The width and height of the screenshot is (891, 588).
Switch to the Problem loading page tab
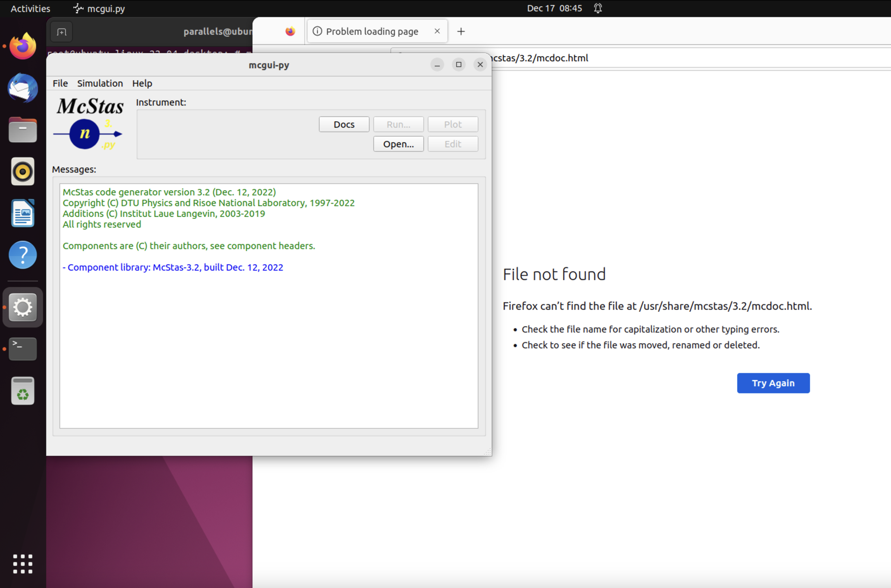click(x=372, y=31)
